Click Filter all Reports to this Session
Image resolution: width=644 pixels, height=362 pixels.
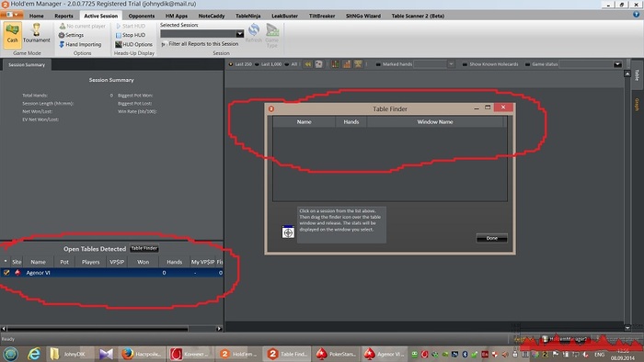200,44
